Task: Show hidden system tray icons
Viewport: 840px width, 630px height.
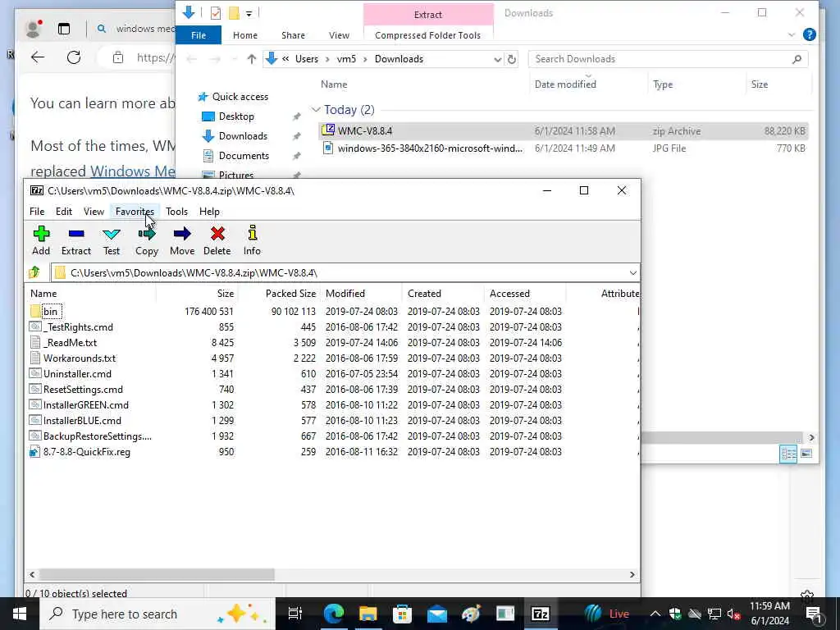Action: tap(655, 614)
